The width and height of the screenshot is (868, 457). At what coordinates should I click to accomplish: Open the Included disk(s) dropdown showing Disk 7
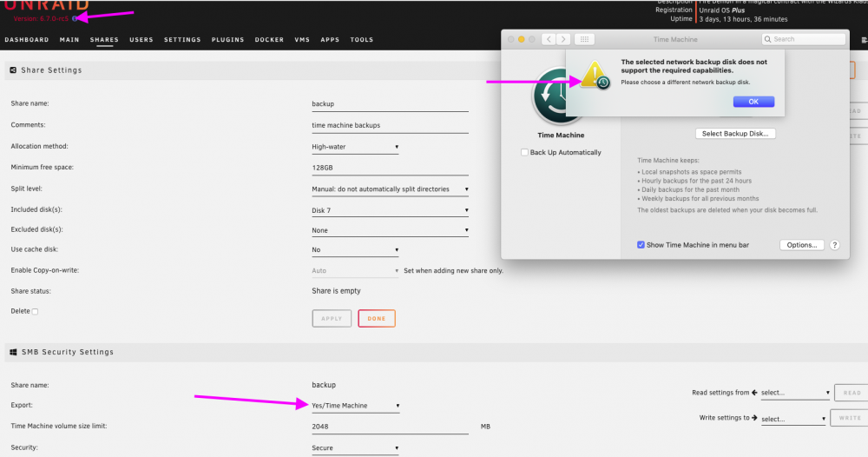coord(390,210)
